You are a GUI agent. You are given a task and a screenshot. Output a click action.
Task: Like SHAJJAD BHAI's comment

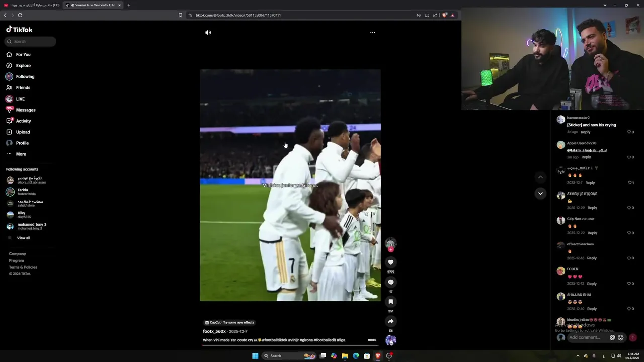click(629, 309)
